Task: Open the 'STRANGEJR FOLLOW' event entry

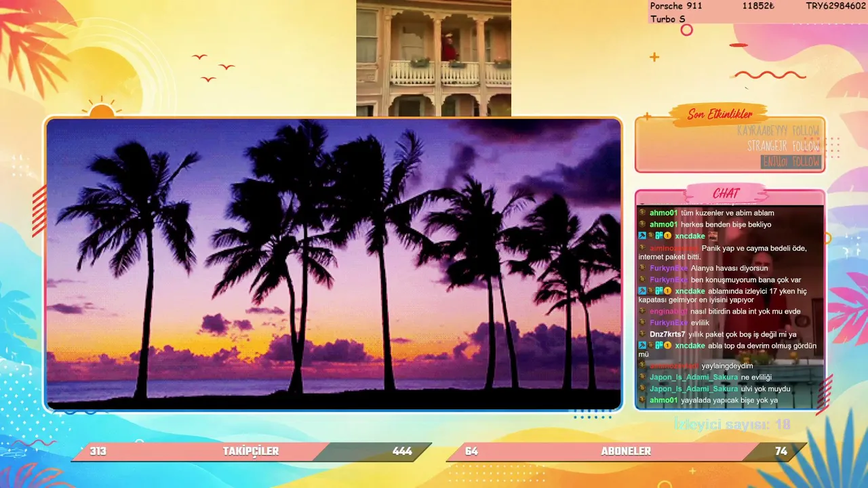Action: 783,146
